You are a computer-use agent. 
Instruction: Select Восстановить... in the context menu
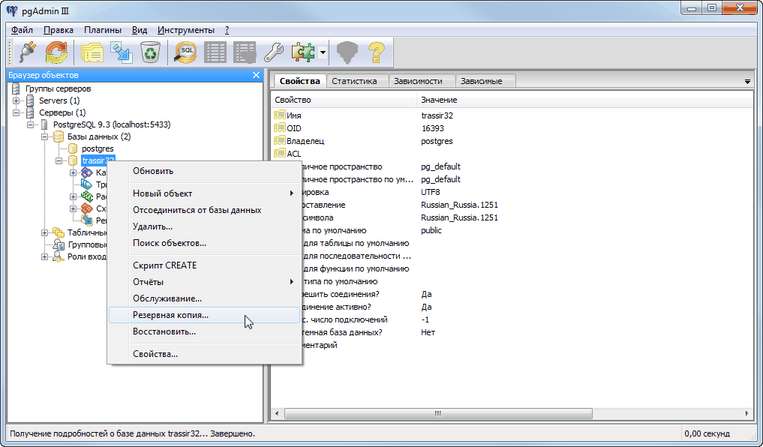coord(164,331)
